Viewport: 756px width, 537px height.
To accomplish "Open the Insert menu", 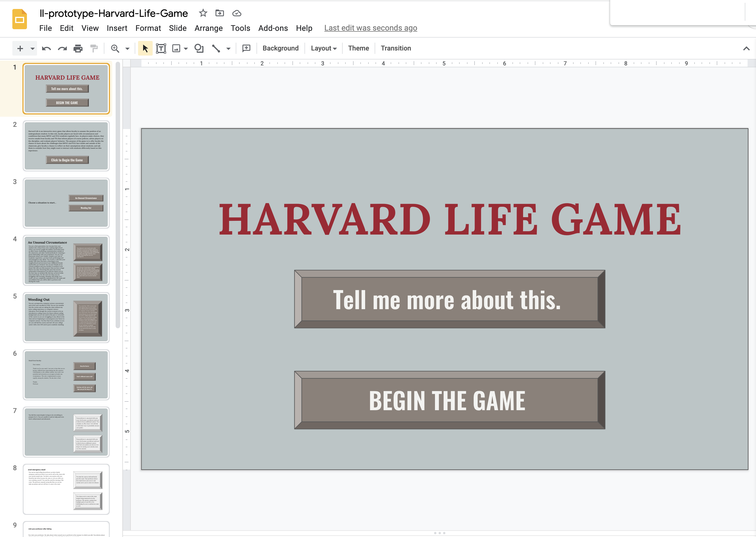I will pyautogui.click(x=117, y=28).
